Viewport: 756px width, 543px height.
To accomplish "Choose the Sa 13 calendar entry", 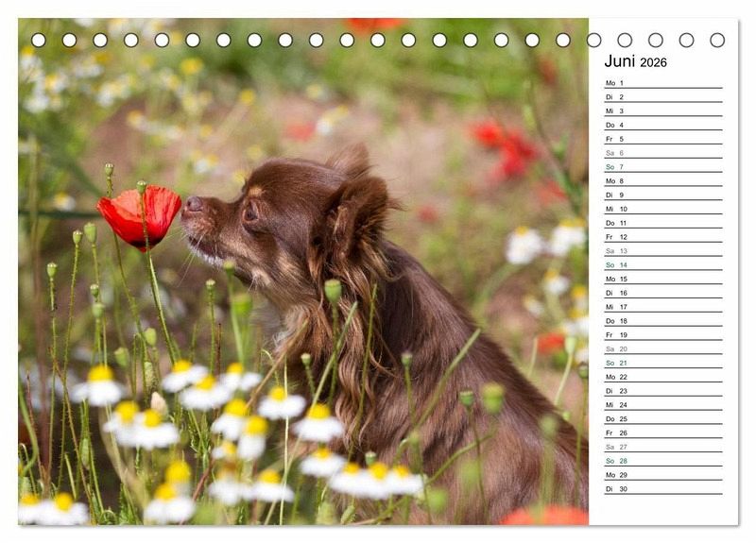I will 661,251.
